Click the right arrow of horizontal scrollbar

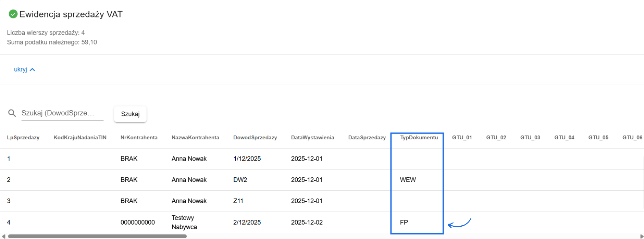642,236
